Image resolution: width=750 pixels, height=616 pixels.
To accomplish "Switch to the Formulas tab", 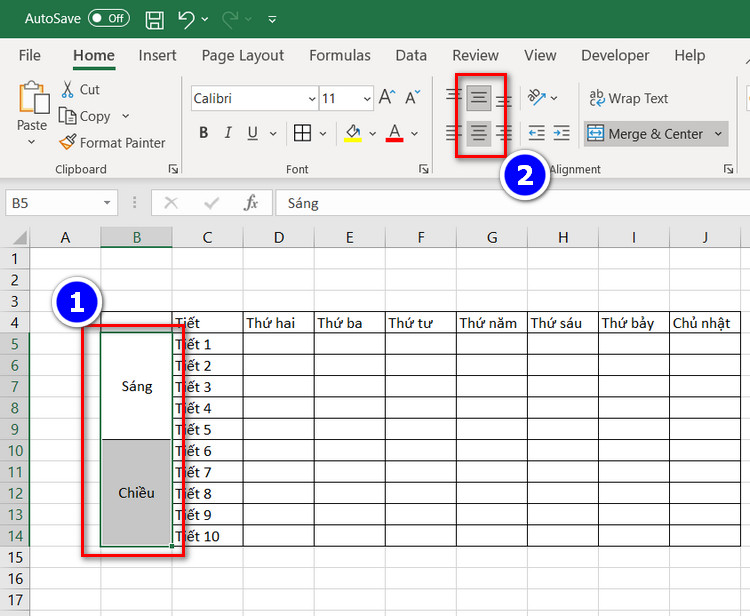I will [x=340, y=55].
